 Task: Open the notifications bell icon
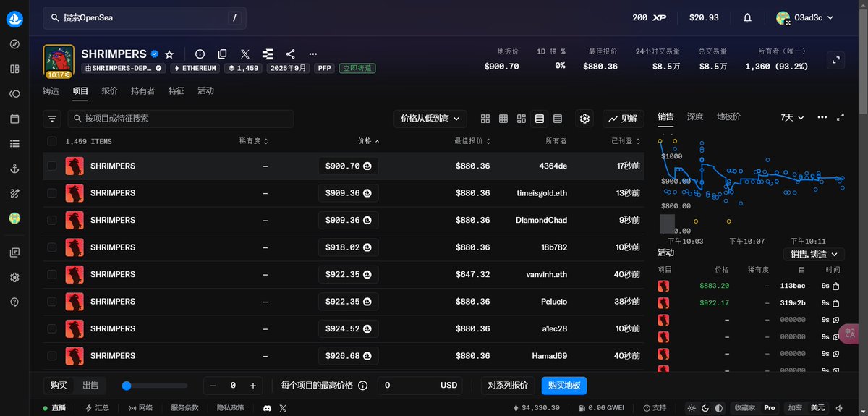(748, 18)
